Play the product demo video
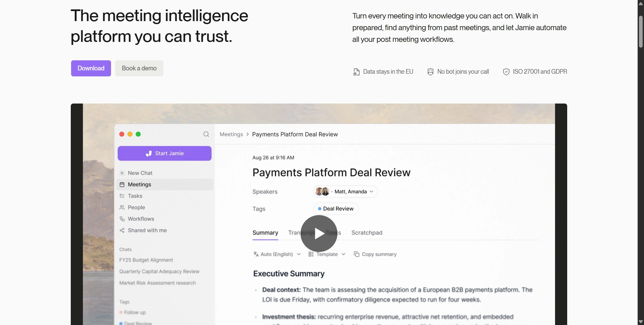This screenshot has height=325, width=644. [319, 234]
